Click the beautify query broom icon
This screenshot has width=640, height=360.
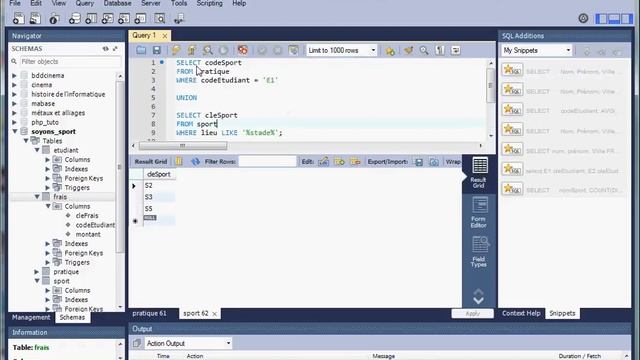coord(408,50)
